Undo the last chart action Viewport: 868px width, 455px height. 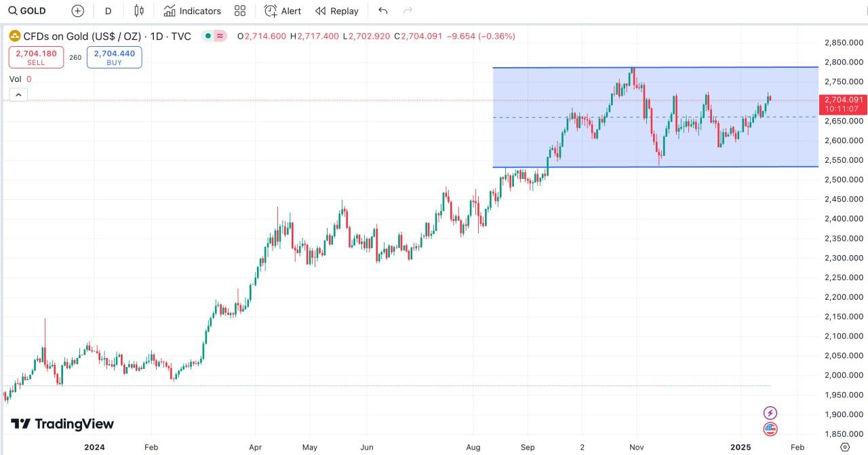383,11
